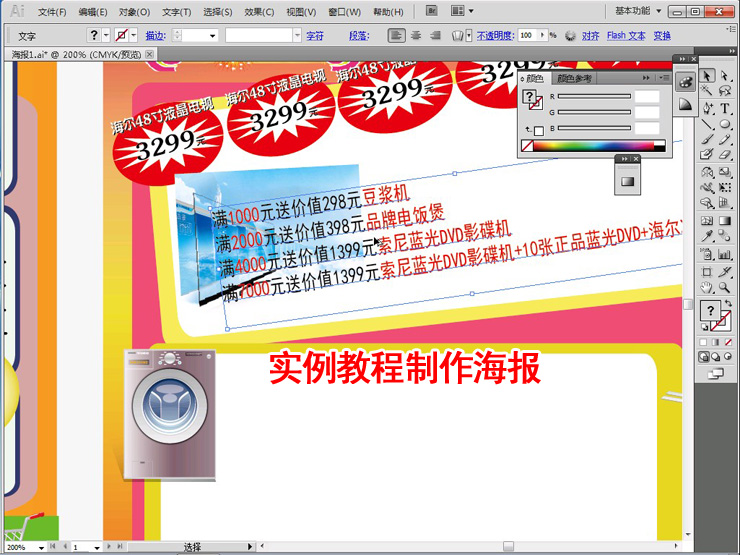This screenshot has width=740, height=555.
Task: Switch to the 颜色参考 tab
Action: pyautogui.click(x=575, y=77)
